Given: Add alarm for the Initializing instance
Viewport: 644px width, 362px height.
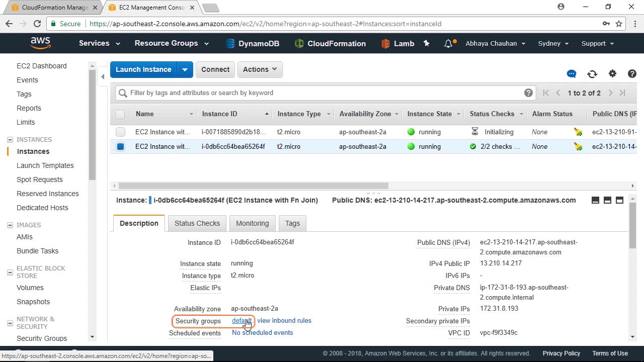Looking at the screenshot, I should [x=578, y=132].
